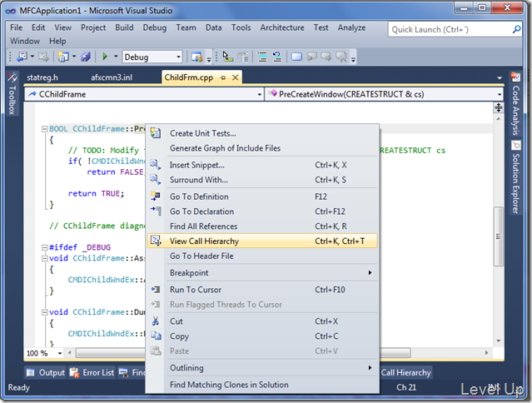Switch to the statreg.h tab
Image resolution: width=532 pixels, height=403 pixels.
click(42, 77)
